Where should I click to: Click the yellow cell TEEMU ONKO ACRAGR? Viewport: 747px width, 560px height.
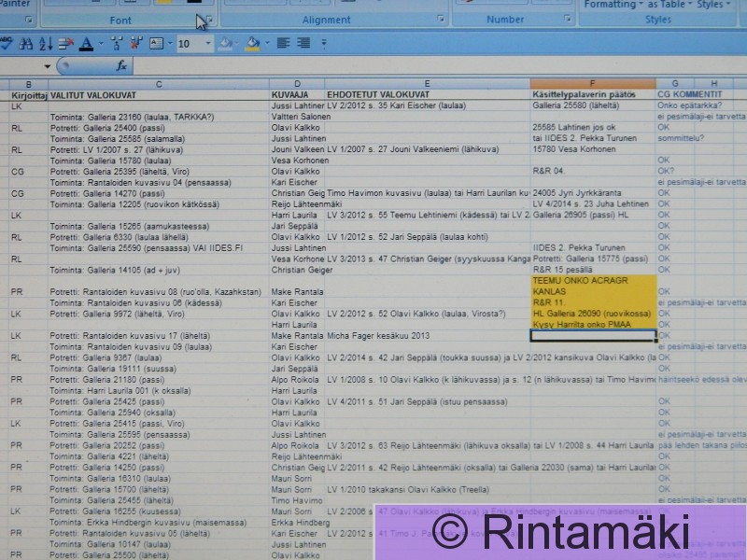[x=592, y=280]
